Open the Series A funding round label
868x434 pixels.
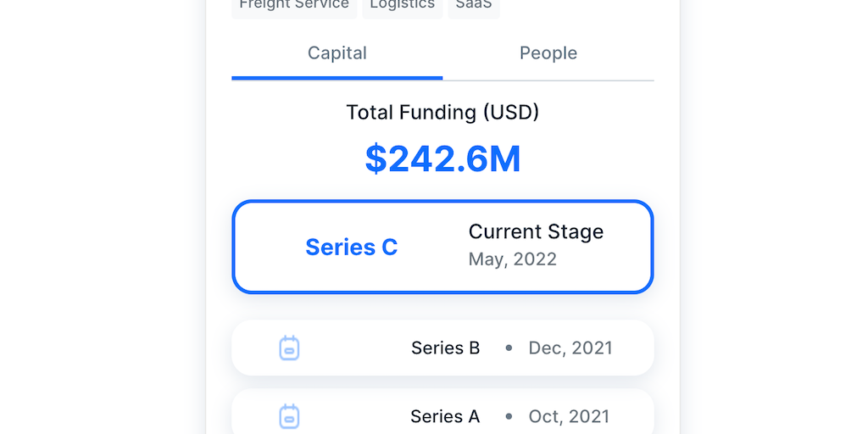(x=445, y=416)
